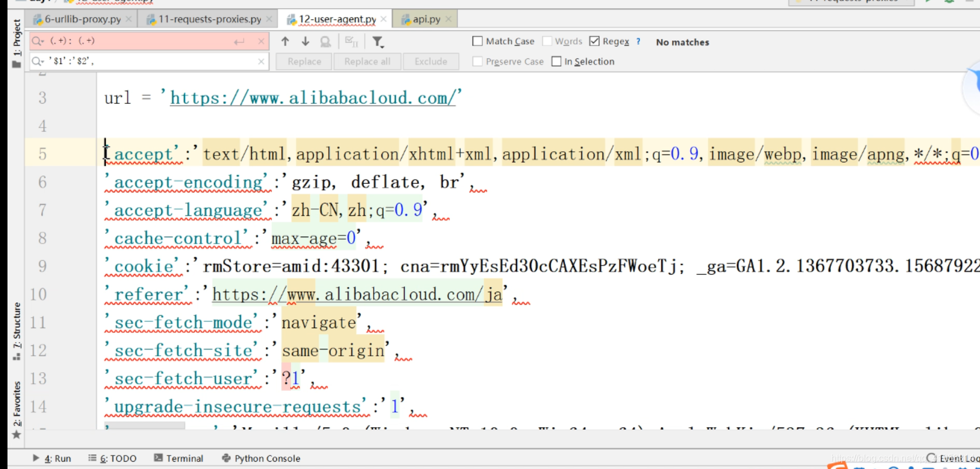The height and width of the screenshot is (469, 980).
Task: Toggle the Words checkbox
Action: click(547, 41)
